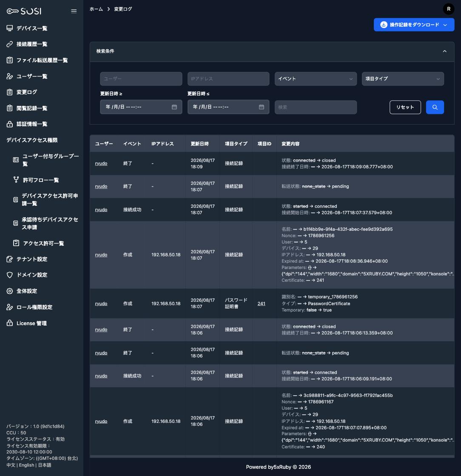Open calendar picker for 更新日時 ≥ field

[174, 107]
